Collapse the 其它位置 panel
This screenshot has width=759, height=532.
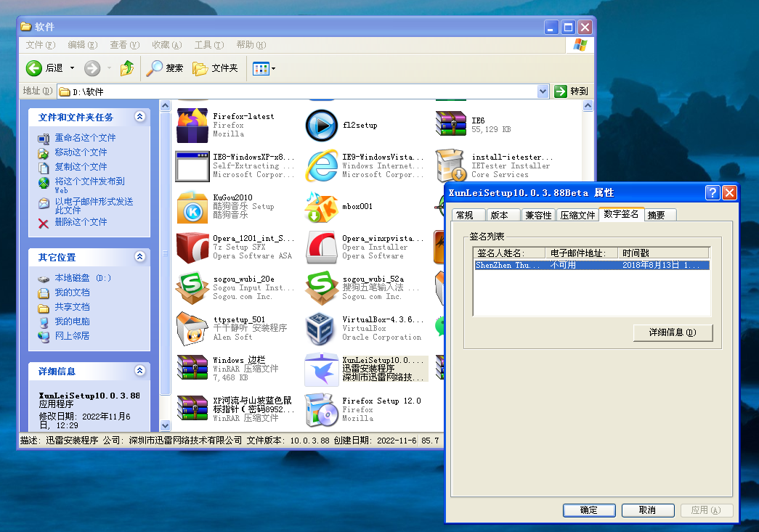(139, 257)
